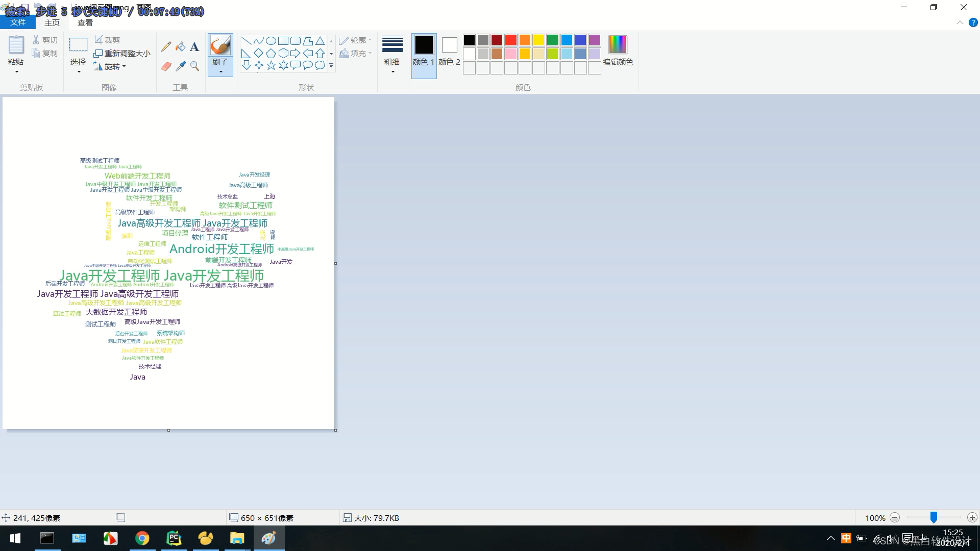Image resolution: width=980 pixels, height=551 pixels.
Task: Choose the Oval shape
Action: click(271, 41)
